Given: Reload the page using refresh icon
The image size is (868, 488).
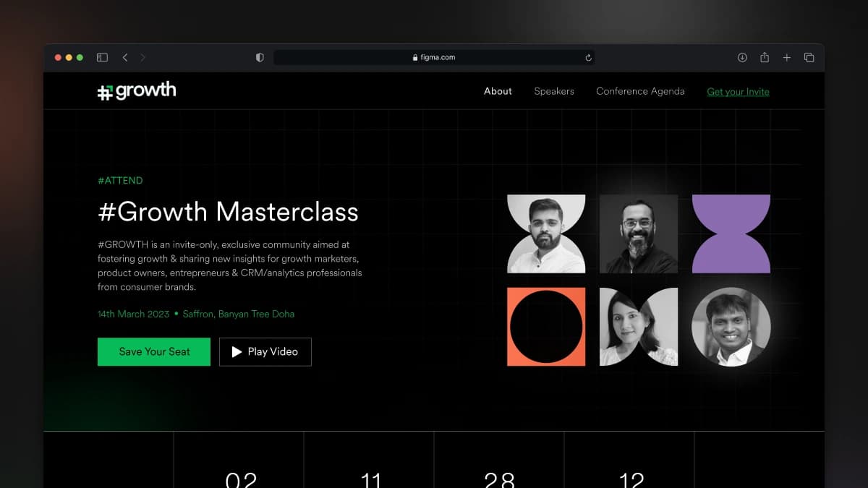Looking at the screenshot, I should [x=588, y=58].
